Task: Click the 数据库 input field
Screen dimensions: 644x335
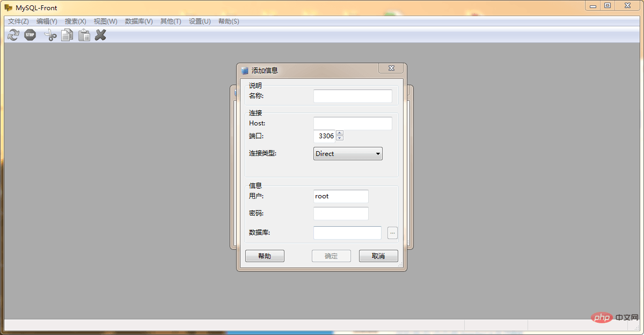Action: tap(347, 233)
